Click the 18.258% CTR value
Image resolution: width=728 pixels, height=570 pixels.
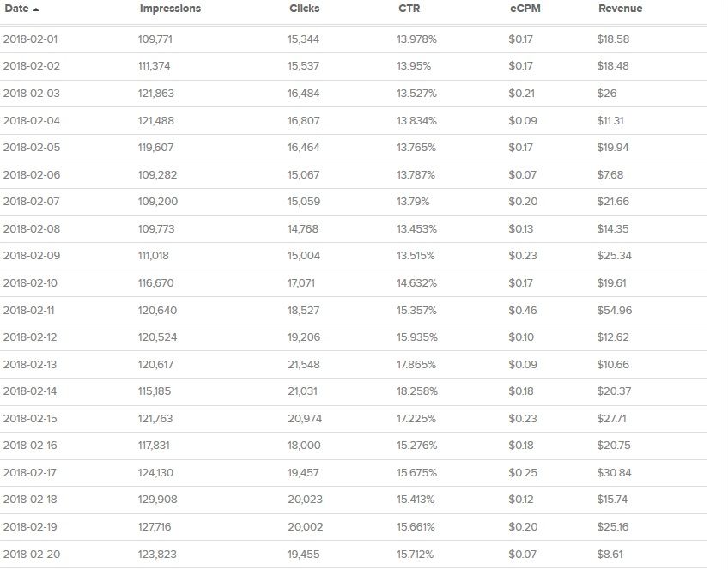click(416, 391)
